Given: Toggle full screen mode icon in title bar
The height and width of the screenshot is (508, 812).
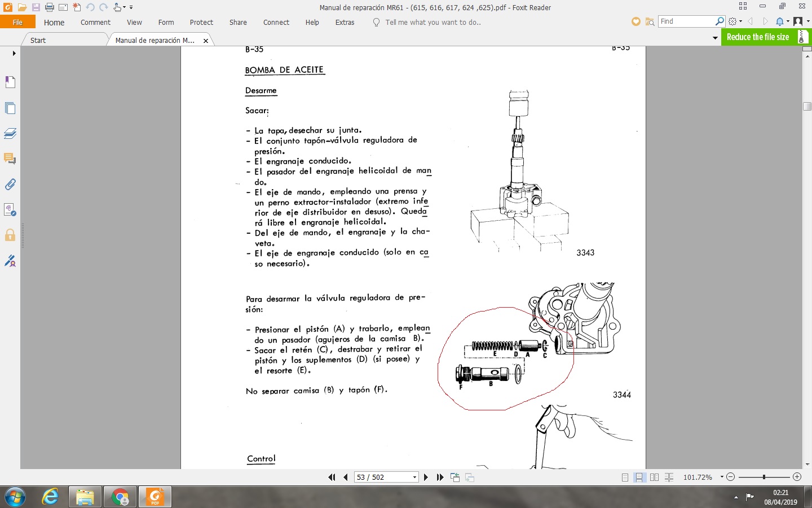Looking at the screenshot, I should pos(743,6).
